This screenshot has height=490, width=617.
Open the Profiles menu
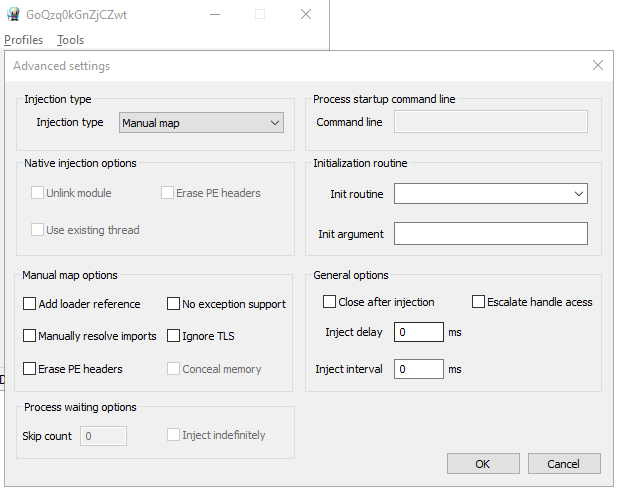24,40
